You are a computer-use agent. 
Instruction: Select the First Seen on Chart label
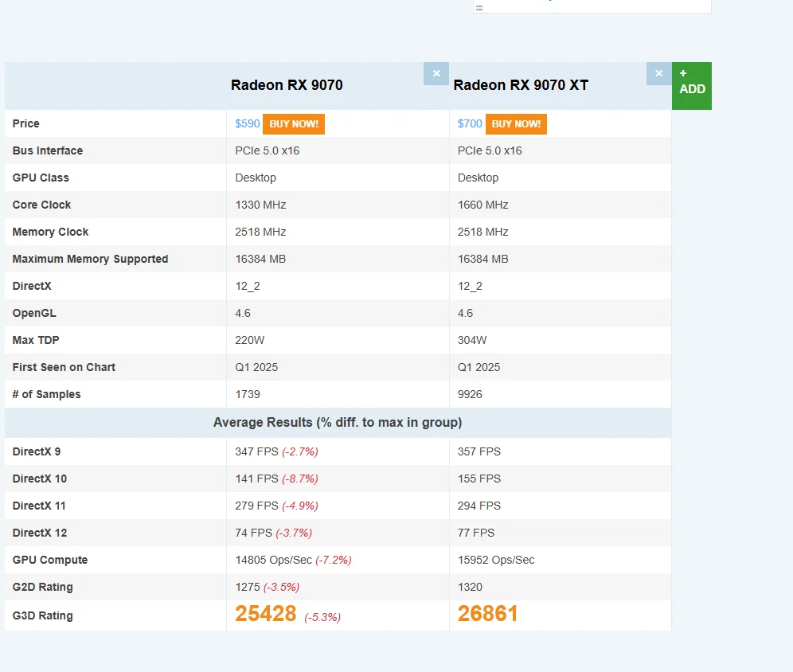coord(64,367)
